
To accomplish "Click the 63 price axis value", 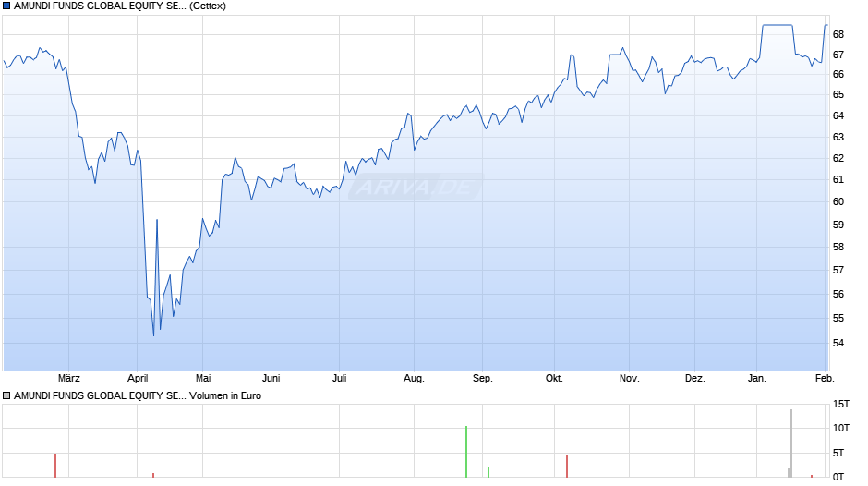I will 838,137.
